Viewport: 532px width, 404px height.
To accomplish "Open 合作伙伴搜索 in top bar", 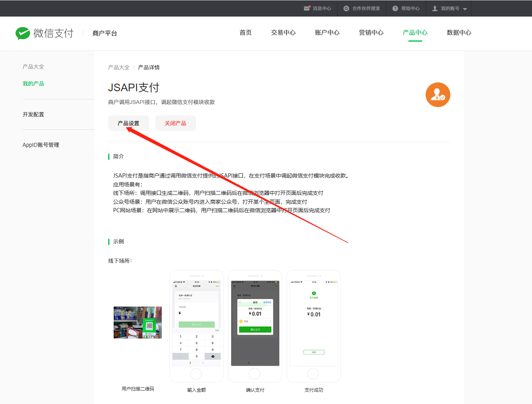I will click(x=366, y=8).
